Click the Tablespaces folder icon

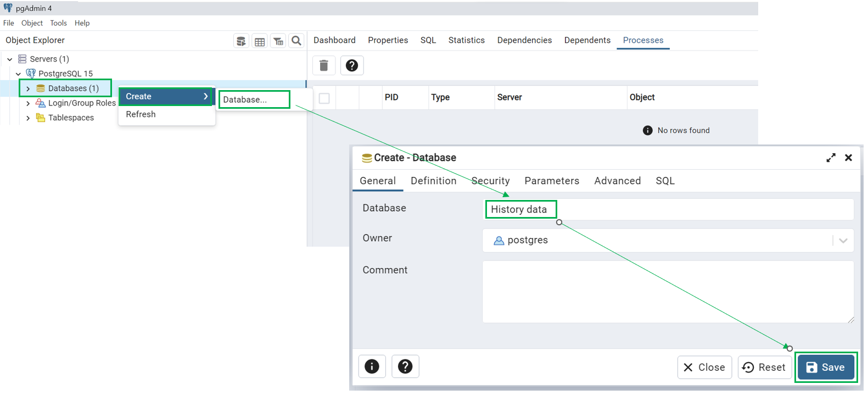point(41,118)
